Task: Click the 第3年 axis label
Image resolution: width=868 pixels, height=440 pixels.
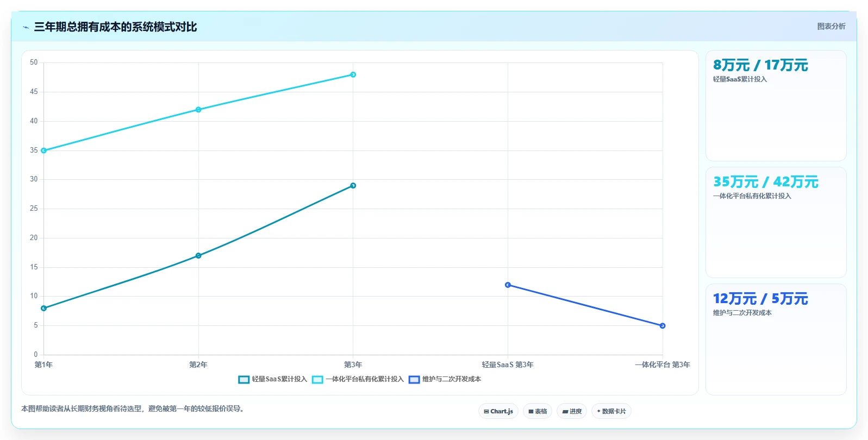Action: pyautogui.click(x=353, y=365)
